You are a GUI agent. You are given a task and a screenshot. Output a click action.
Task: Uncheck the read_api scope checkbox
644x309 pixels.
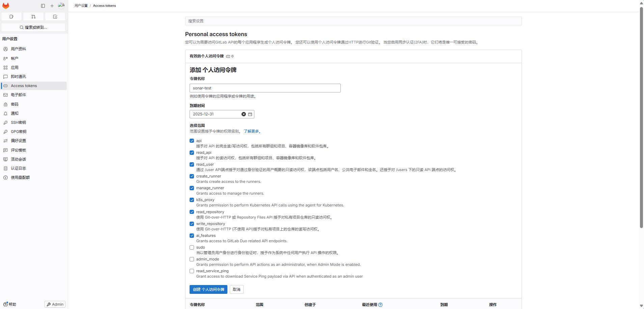[192, 152]
